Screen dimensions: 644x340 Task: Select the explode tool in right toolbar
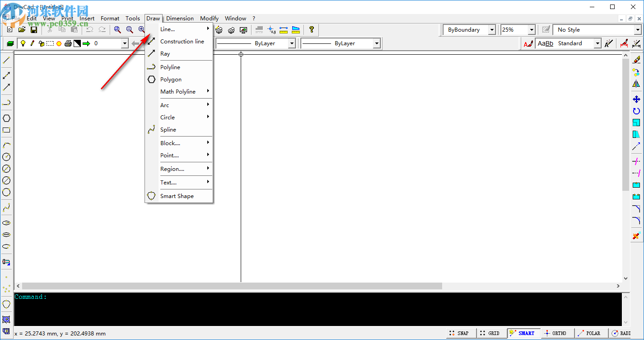click(x=636, y=236)
